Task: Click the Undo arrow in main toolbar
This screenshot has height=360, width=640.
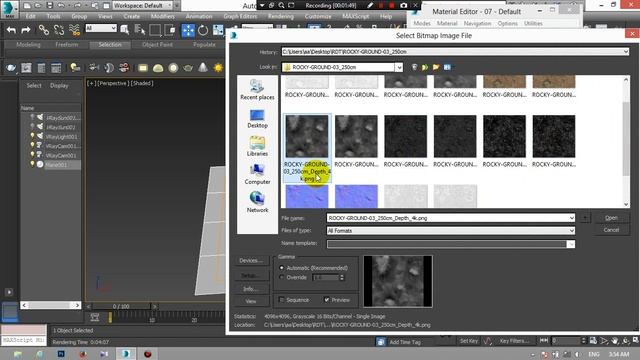Action: [x=11, y=30]
